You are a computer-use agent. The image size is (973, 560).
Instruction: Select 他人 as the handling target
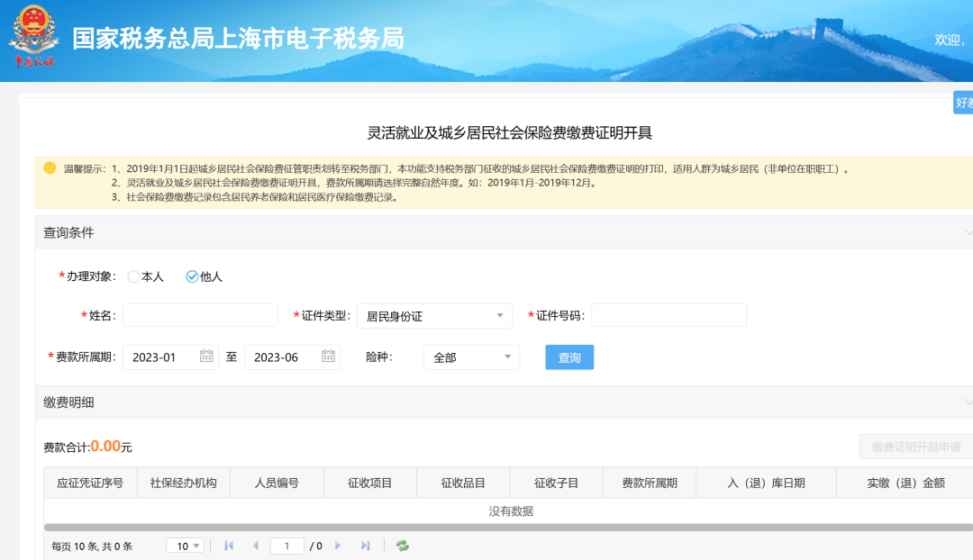(x=192, y=277)
